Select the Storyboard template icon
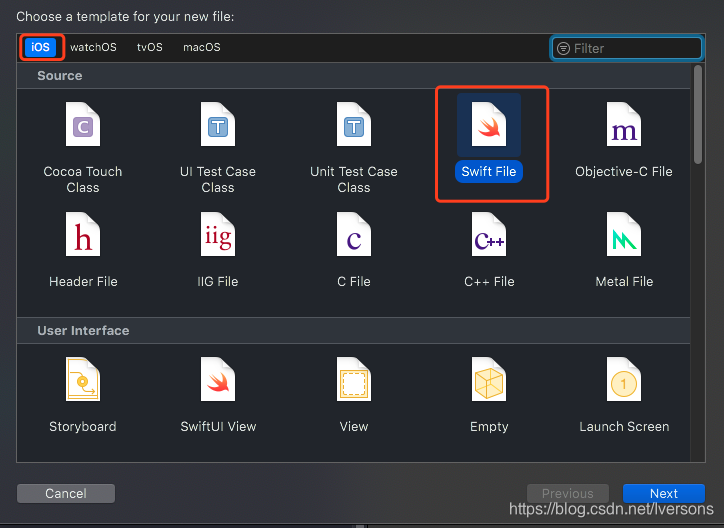The height and width of the screenshot is (528, 724). [x=83, y=379]
